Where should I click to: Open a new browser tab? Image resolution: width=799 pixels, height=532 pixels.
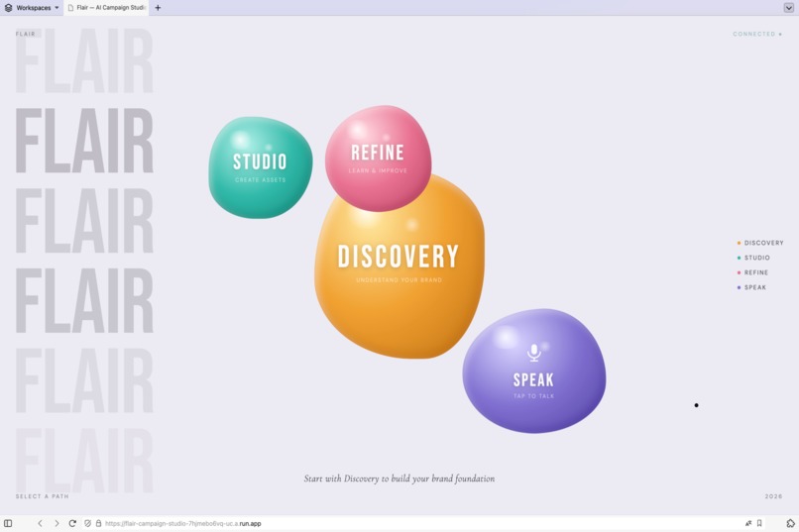158,8
